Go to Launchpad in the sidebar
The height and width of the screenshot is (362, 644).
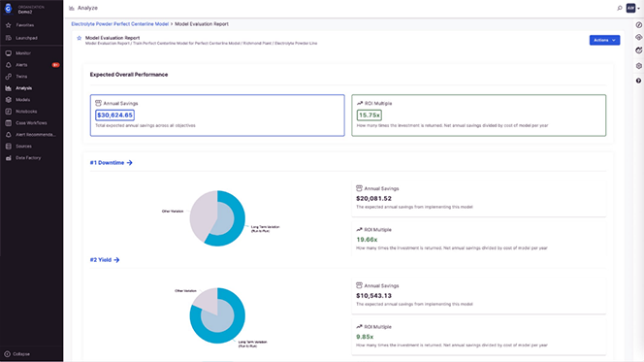[26, 38]
